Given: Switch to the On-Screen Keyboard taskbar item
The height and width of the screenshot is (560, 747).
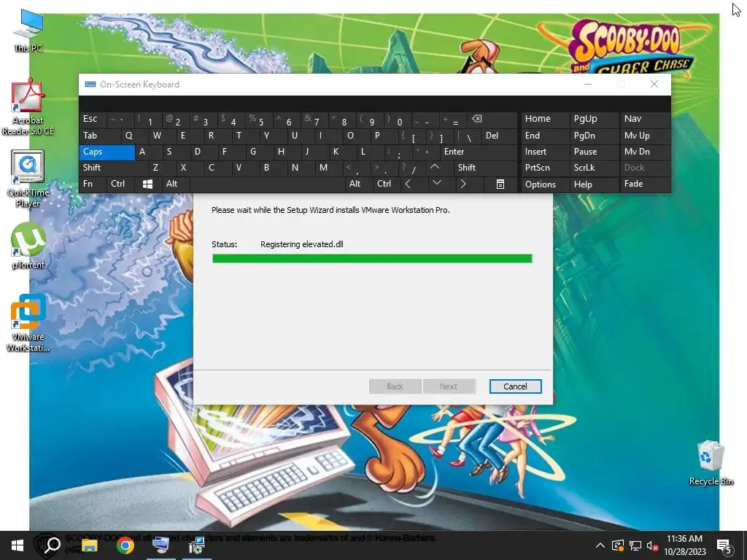Looking at the screenshot, I should pyautogui.click(x=160, y=545).
